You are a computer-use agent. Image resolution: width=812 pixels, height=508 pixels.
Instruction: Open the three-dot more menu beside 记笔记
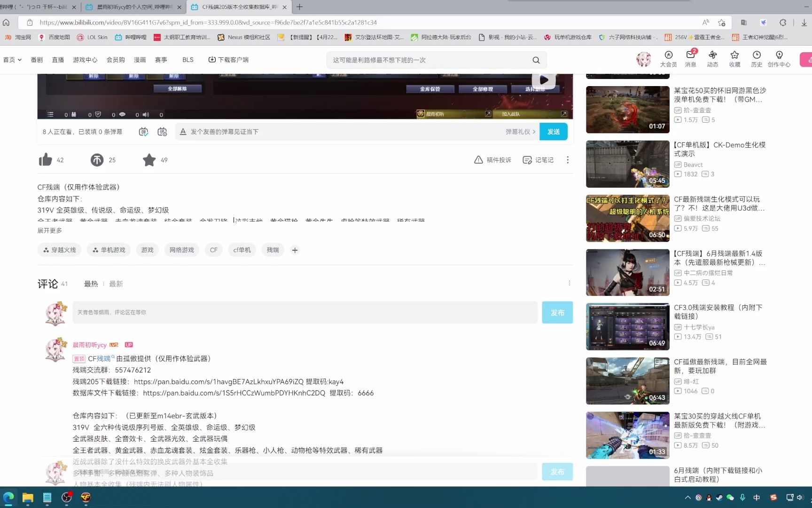(568, 160)
